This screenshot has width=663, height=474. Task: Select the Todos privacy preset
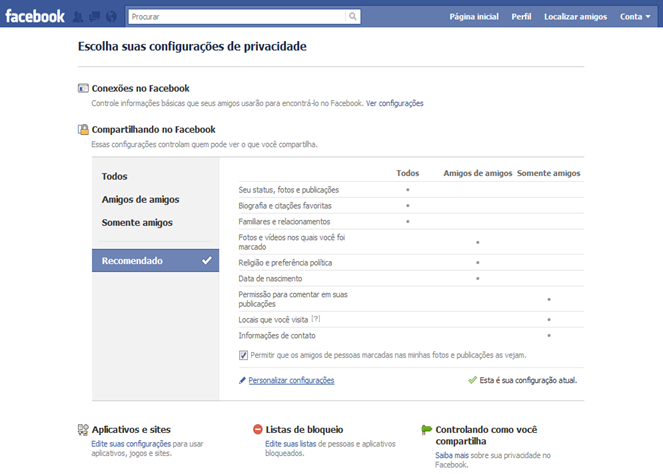[114, 176]
